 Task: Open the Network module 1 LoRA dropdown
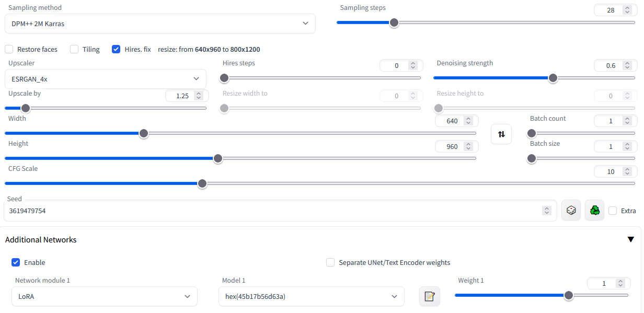click(x=105, y=296)
